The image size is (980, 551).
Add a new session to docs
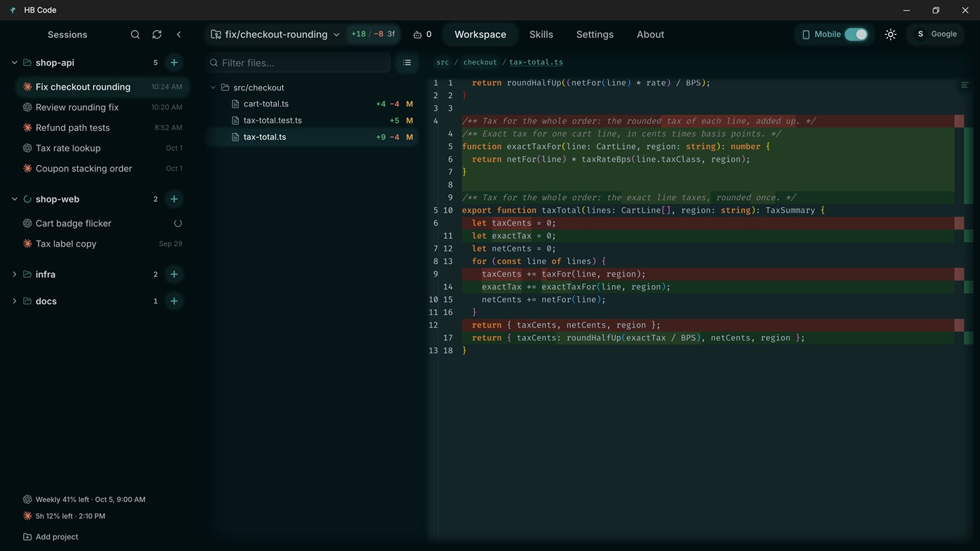point(174,301)
